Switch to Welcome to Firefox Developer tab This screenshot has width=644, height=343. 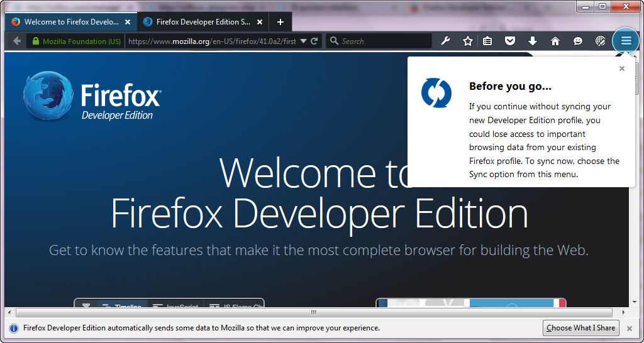click(70, 22)
